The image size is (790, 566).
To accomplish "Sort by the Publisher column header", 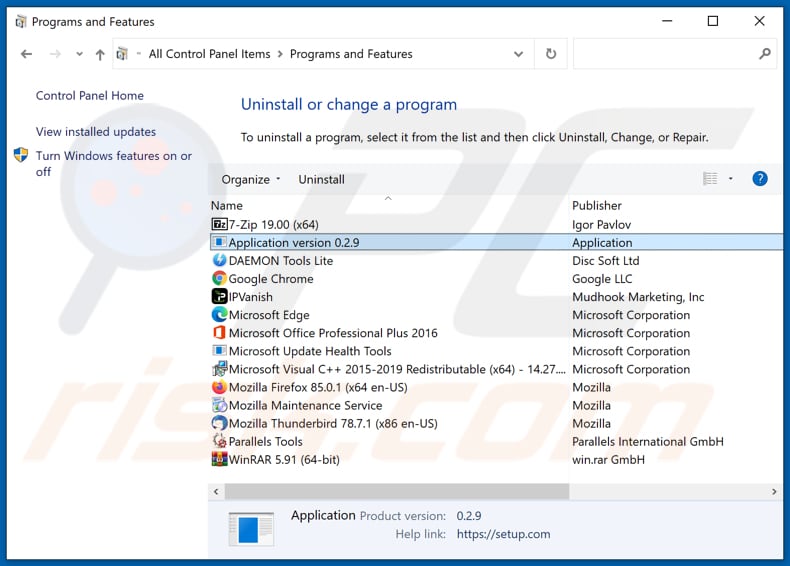I will point(597,206).
